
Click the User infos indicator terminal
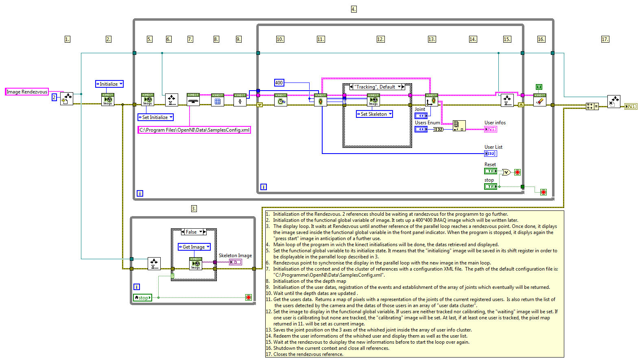coord(491,129)
